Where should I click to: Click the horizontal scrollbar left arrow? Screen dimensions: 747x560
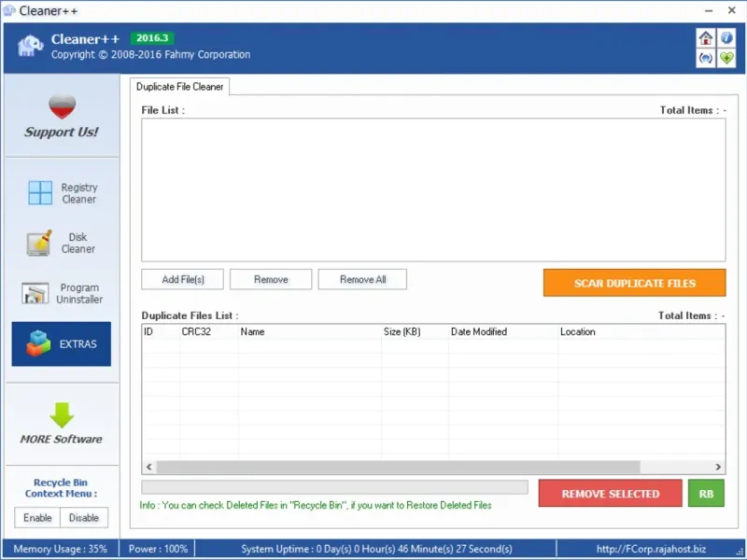(x=149, y=467)
